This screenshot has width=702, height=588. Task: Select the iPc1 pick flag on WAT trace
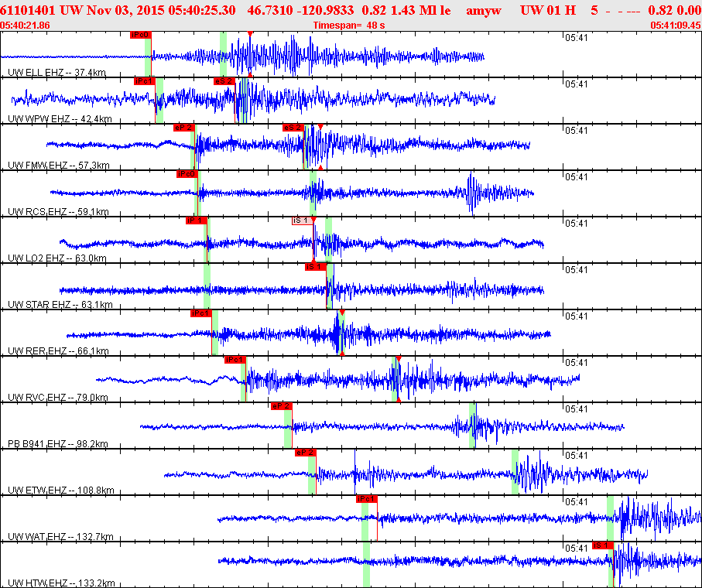(366, 499)
